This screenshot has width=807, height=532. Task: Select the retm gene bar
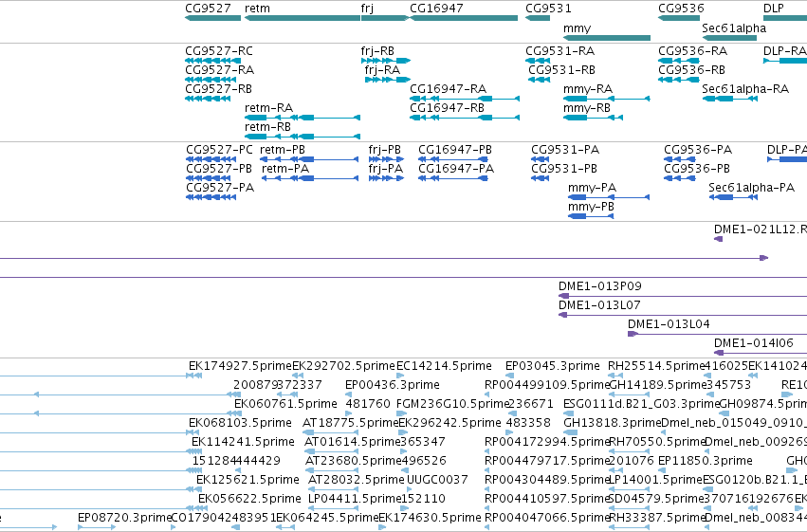[303, 18]
